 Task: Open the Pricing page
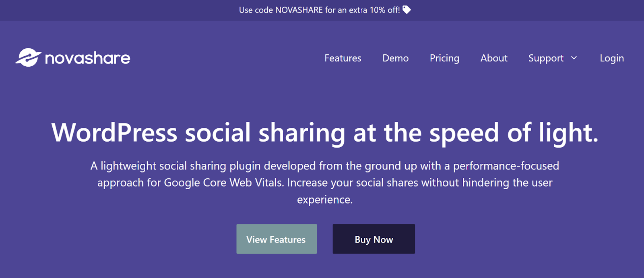[x=444, y=58]
